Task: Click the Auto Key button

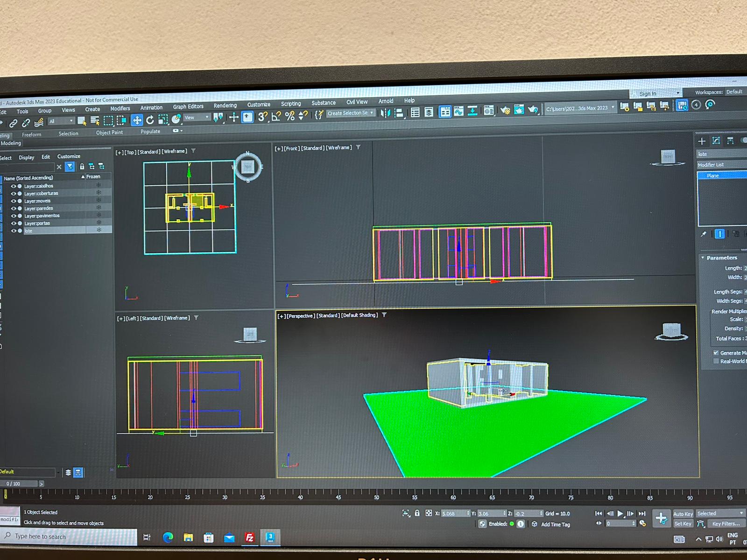Action: pos(683,514)
